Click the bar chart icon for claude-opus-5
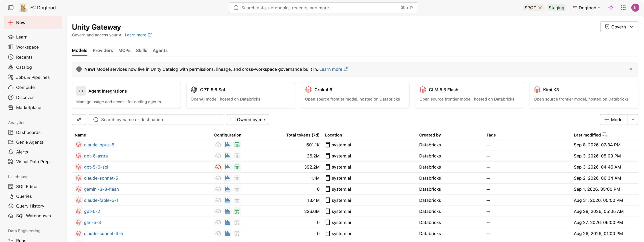This screenshot has height=242, width=644. point(227,145)
